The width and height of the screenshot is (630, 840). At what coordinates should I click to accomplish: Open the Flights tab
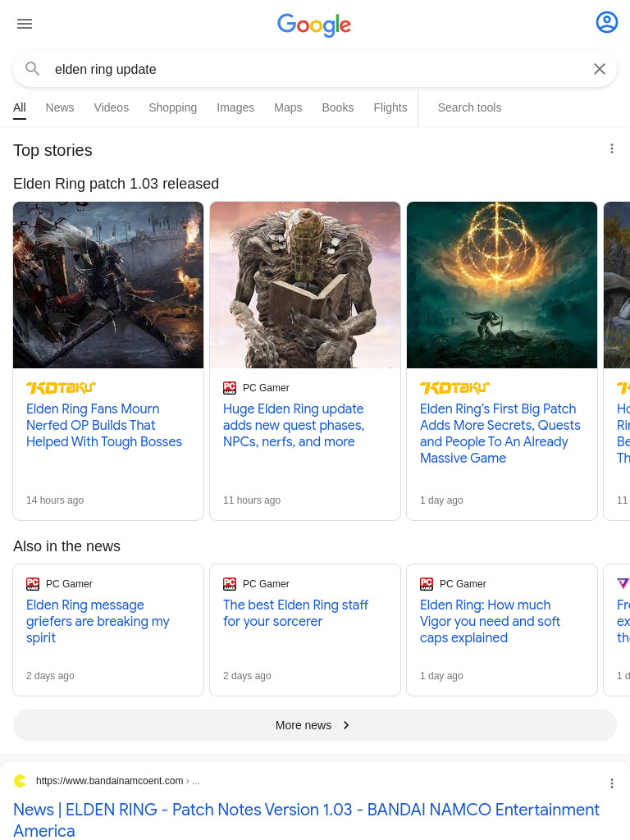[x=390, y=107]
